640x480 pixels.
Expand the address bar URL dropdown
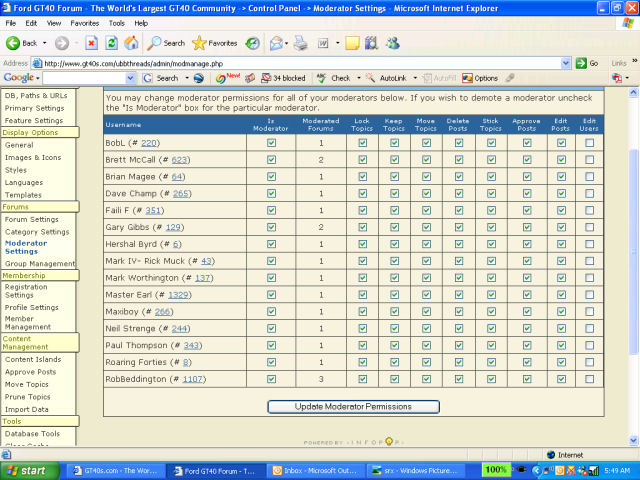pyautogui.click(x=566, y=63)
